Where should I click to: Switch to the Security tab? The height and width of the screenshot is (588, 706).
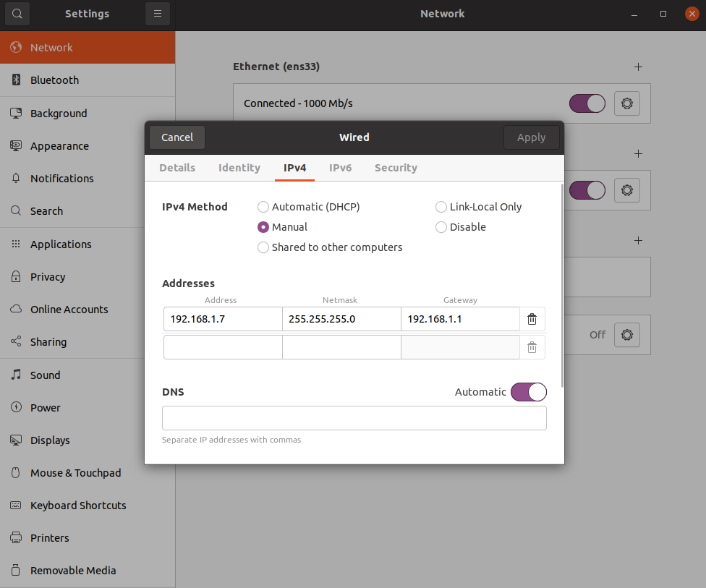point(396,168)
